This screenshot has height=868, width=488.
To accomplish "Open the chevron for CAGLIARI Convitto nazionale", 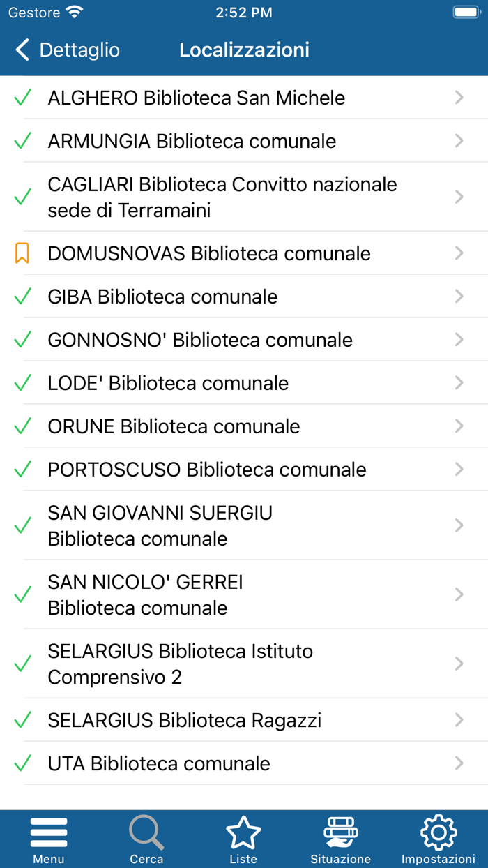I will click(459, 197).
